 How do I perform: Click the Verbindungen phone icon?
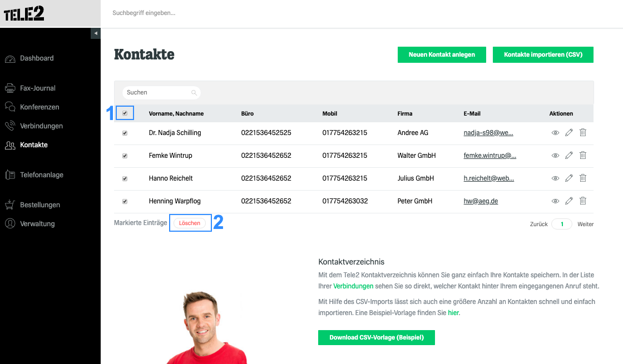pos(10,126)
